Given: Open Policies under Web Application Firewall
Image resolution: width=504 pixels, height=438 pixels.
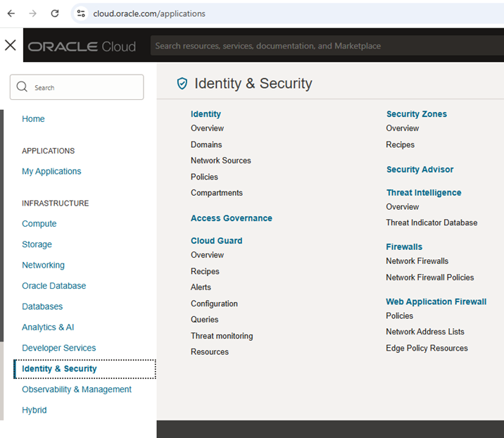Looking at the screenshot, I should (x=400, y=315).
